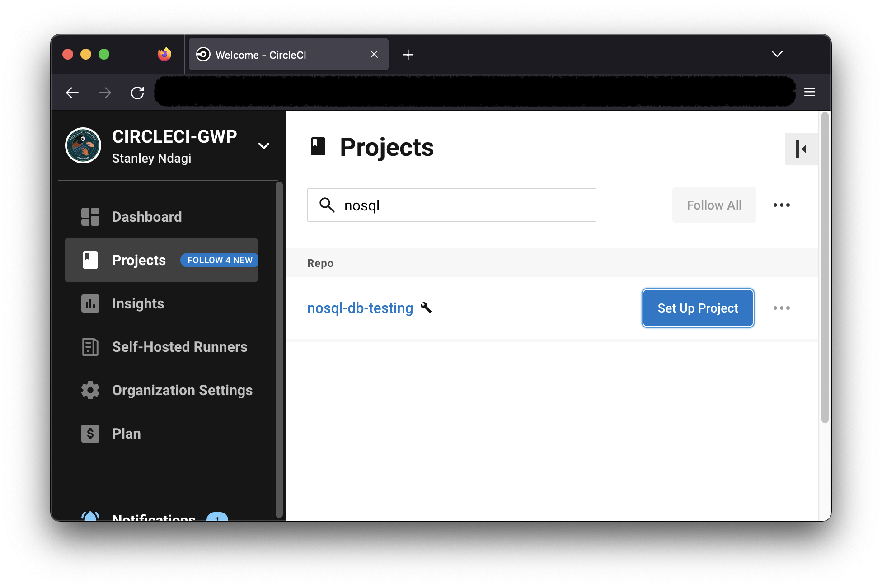
Task: Switch to the Welcome - CircleCI browser tab
Action: [261, 54]
